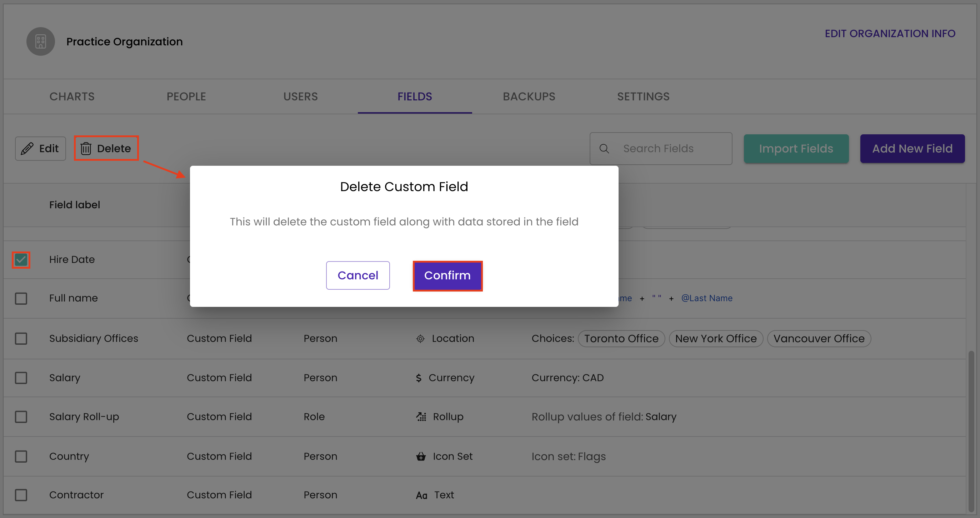980x518 pixels.
Task: Click the Icon Set icon for Country
Action: (420, 456)
